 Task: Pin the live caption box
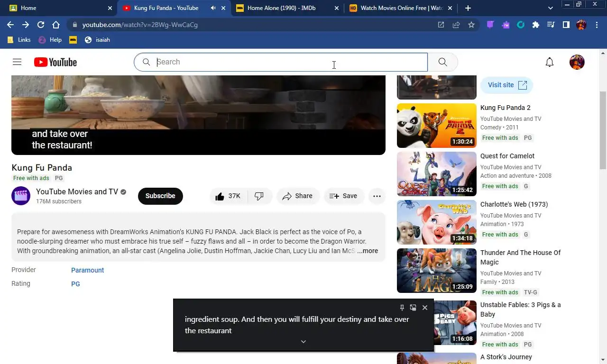[x=402, y=308]
